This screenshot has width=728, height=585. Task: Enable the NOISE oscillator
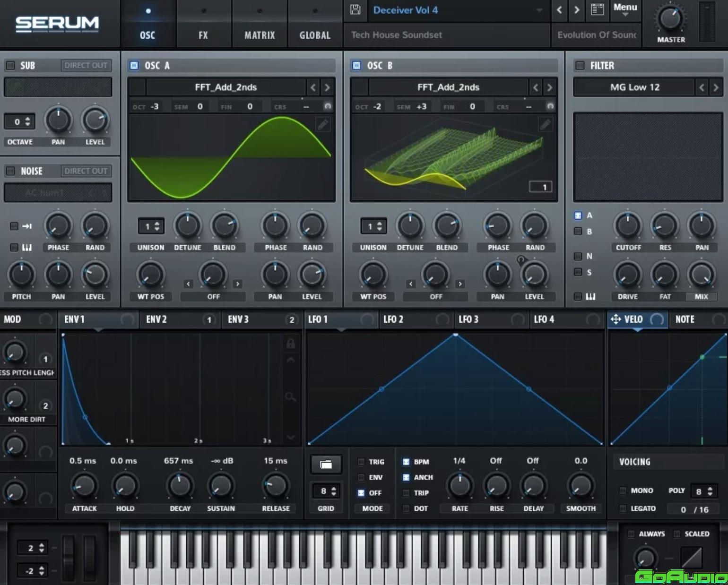(x=10, y=171)
